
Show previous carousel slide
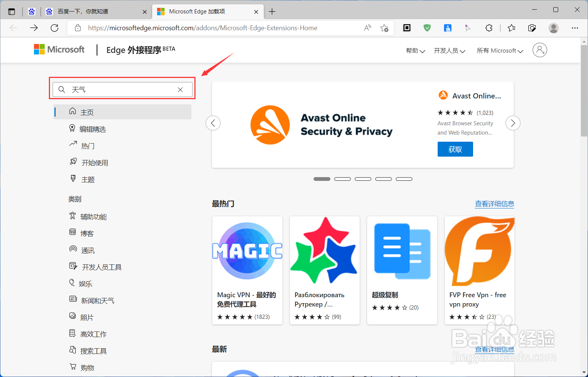(x=213, y=123)
